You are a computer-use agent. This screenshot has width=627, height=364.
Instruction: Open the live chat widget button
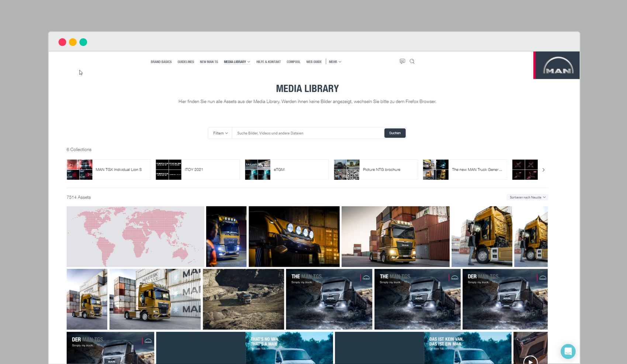point(568,351)
